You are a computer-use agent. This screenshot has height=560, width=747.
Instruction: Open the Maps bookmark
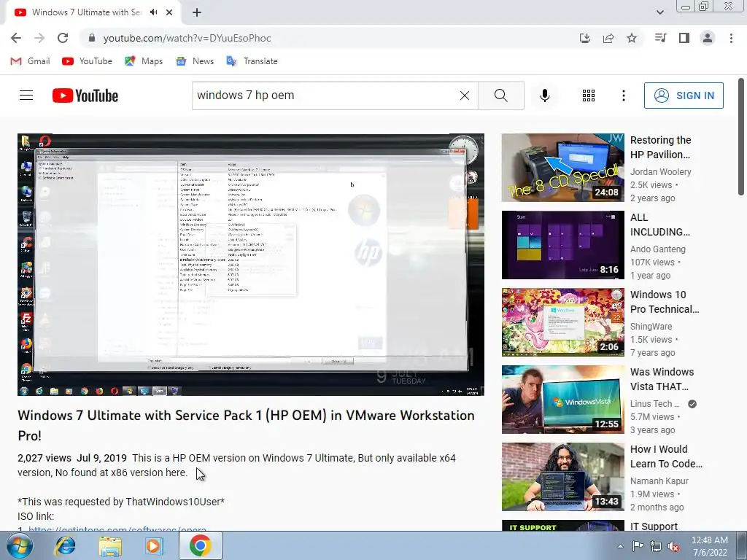coord(144,61)
